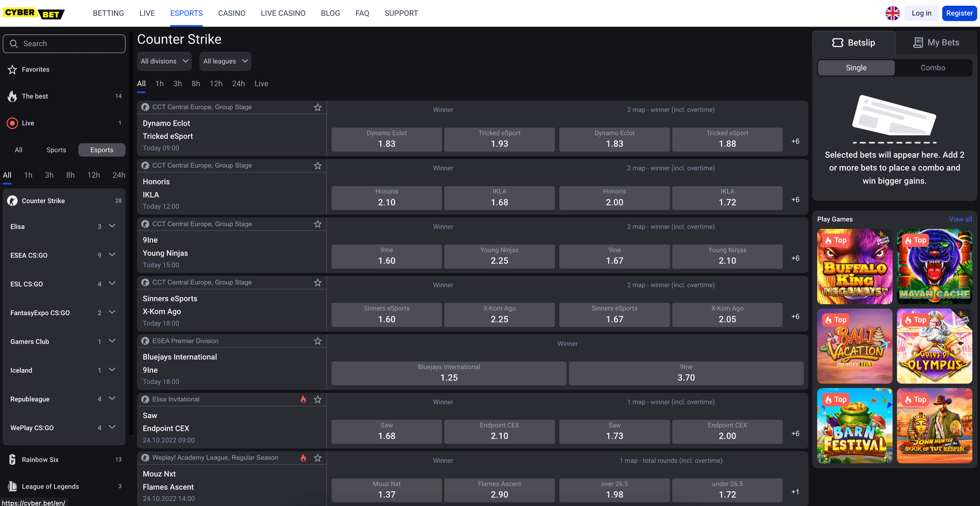Screen dimensions: 980x506
Task: Select over 26.5 odds 1.98
Action: pyautogui.click(x=615, y=490)
